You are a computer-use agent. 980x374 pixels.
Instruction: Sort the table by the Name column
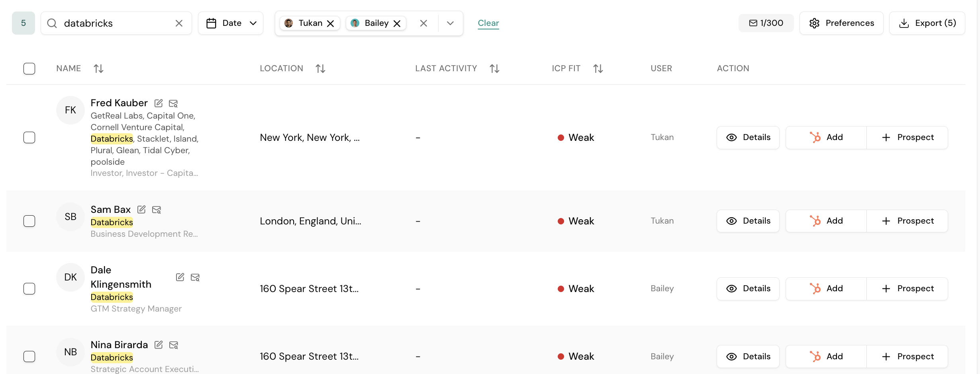99,68
